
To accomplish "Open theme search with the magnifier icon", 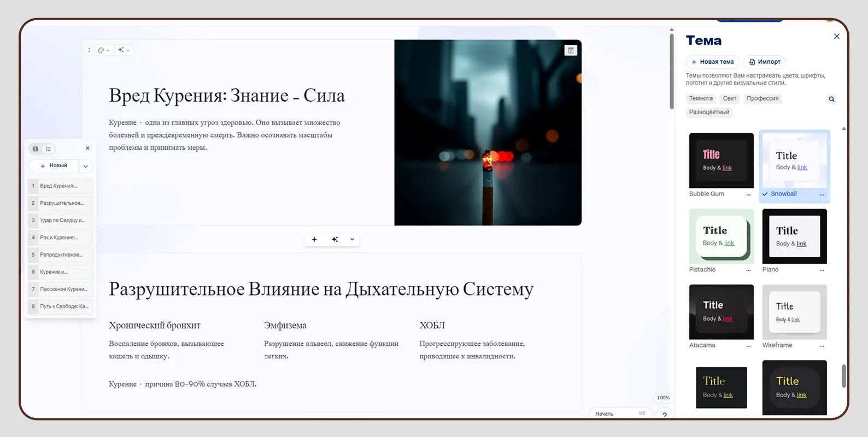I will (x=831, y=99).
